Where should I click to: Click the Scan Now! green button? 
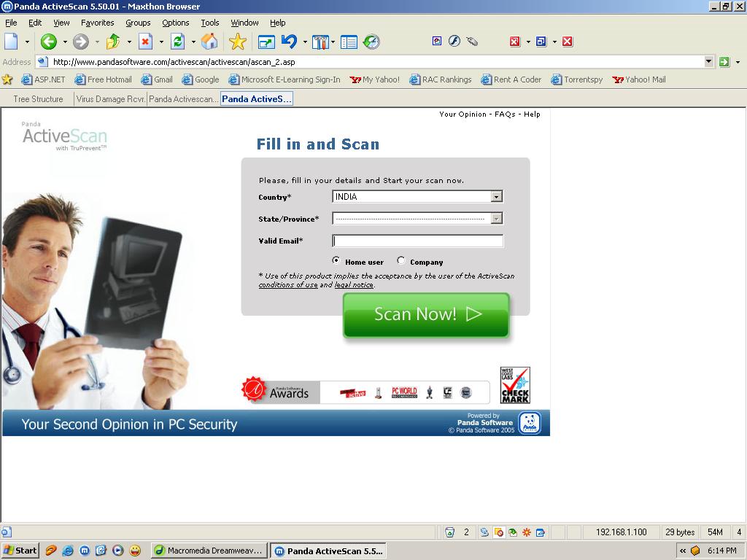[x=426, y=315]
